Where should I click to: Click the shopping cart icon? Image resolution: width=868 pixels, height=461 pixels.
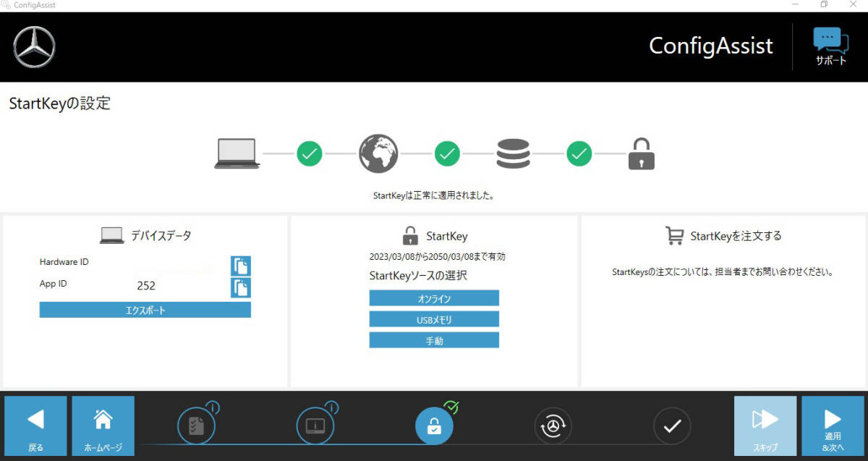(674, 235)
